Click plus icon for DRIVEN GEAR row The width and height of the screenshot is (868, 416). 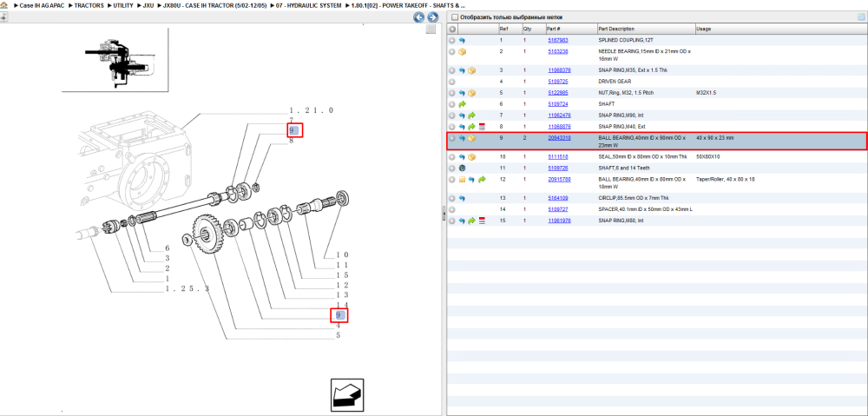[x=452, y=82]
